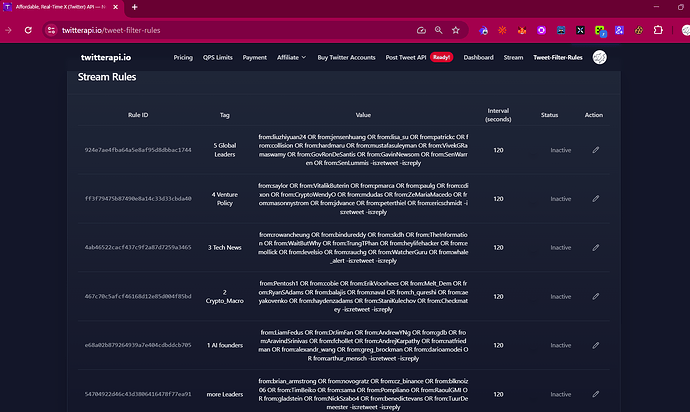Image resolution: width=690 pixels, height=412 pixels.
Task: Click the Inactive status for Venture Policy
Action: [561, 199]
